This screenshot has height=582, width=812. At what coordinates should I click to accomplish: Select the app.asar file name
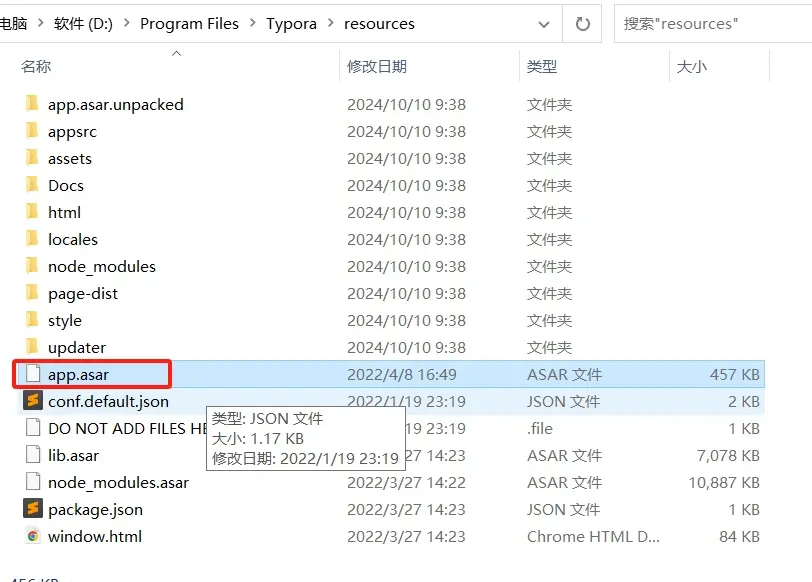coord(78,374)
